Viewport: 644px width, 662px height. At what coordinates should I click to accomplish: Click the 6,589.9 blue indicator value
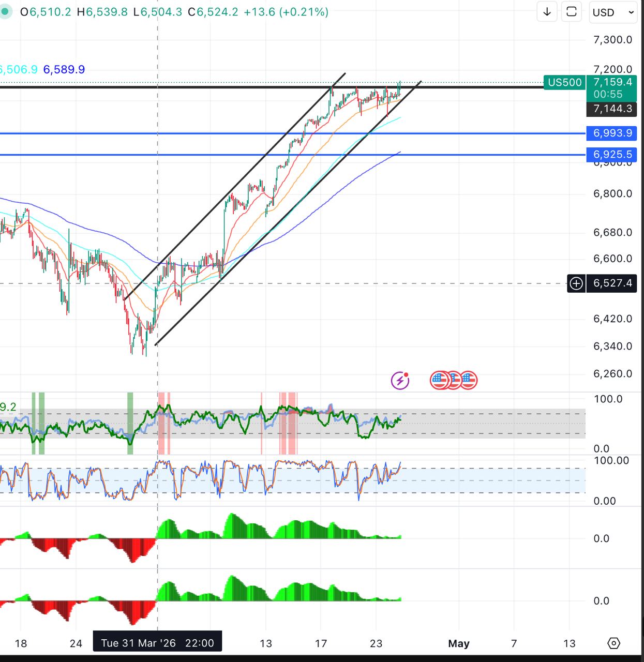[64, 69]
